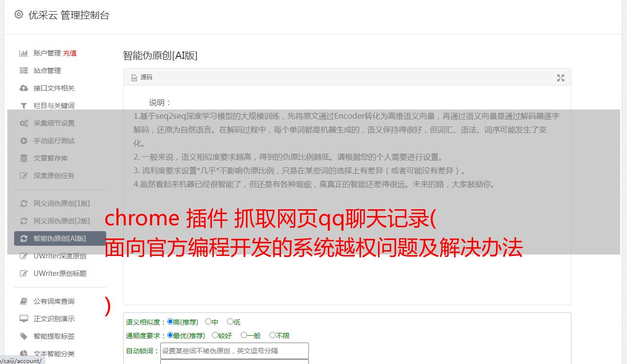The width and height of the screenshot is (627, 364).
Task: Click the gear icon beside 优采云 title
Action: (19, 15)
